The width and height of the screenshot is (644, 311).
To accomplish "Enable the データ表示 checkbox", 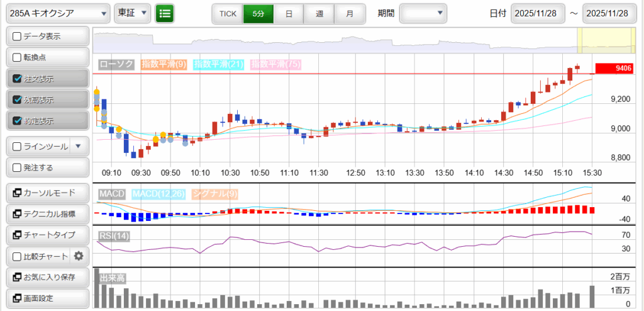I will [x=17, y=37].
